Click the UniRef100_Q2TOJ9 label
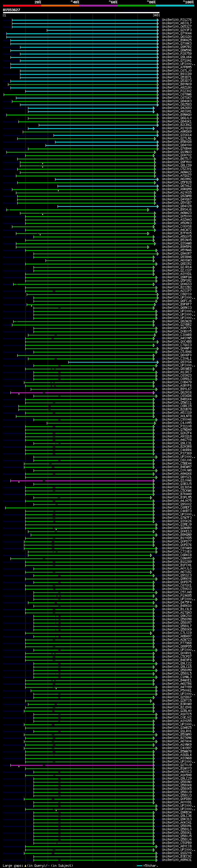This screenshot has width=197, height=868. coord(176,765)
